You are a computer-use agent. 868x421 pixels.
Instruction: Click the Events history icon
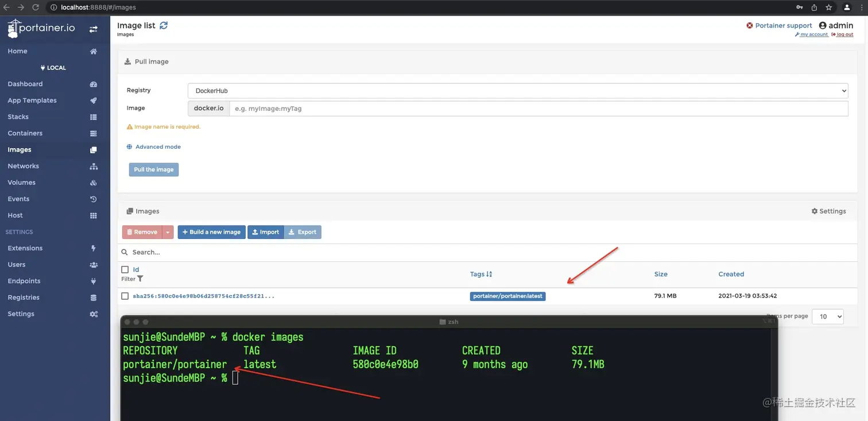pyautogui.click(x=94, y=199)
